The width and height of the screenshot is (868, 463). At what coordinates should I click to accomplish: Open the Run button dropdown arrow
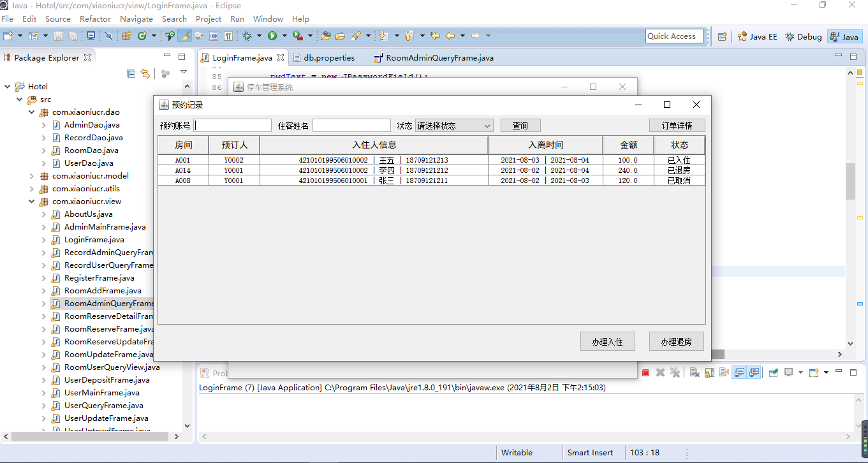284,36
